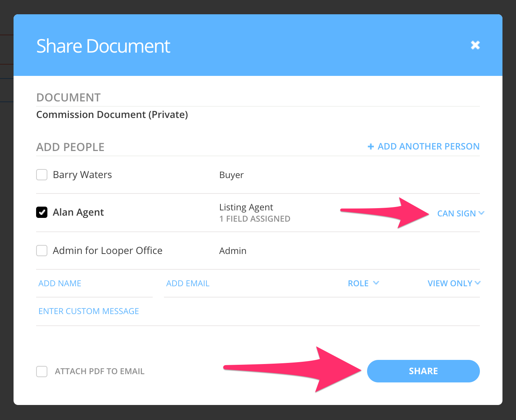Toggle ATTACH PDF TO EMAIL

[x=42, y=371]
